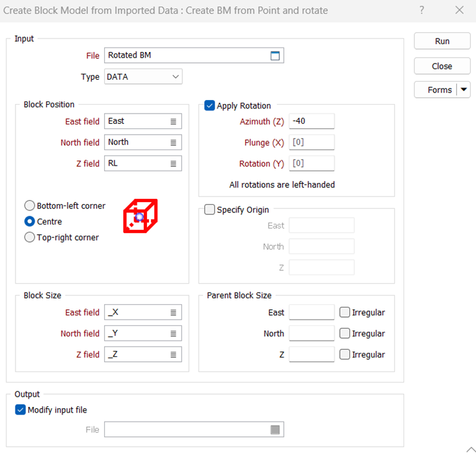Click the Azimuth (Z) input field
476x455 pixels.
tap(312, 121)
